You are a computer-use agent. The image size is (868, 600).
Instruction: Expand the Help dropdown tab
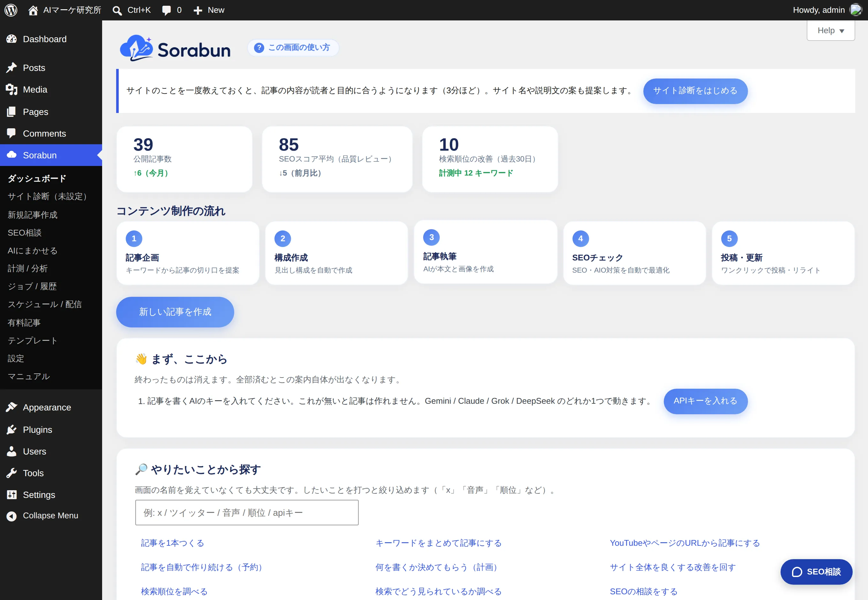tap(831, 30)
